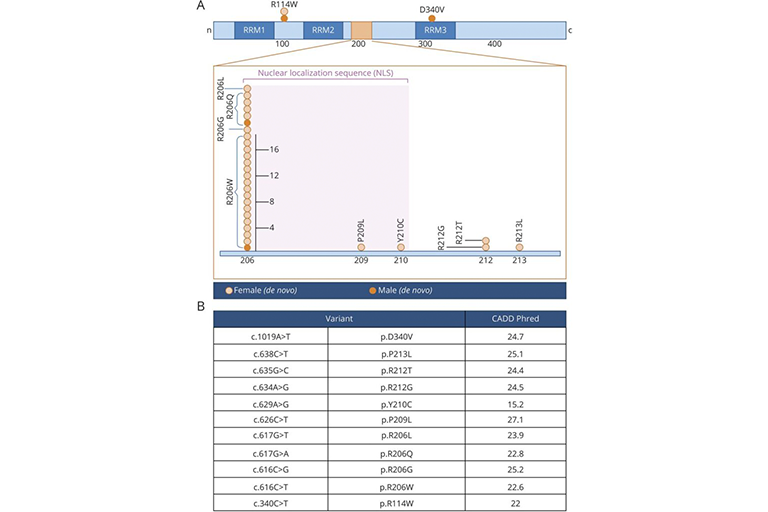Click the Nuclear localization sequence (NLS) label

click(325, 73)
